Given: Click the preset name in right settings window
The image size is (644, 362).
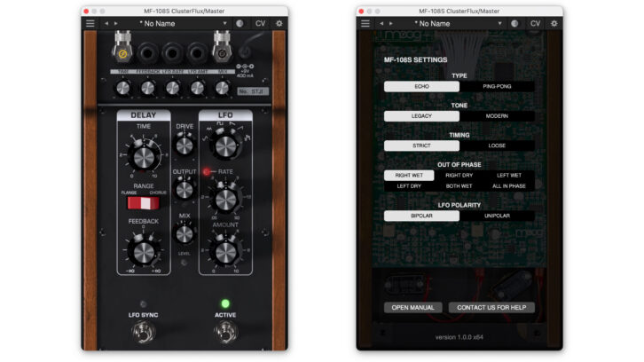Looking at the screenshot, I should coord(433,24).
